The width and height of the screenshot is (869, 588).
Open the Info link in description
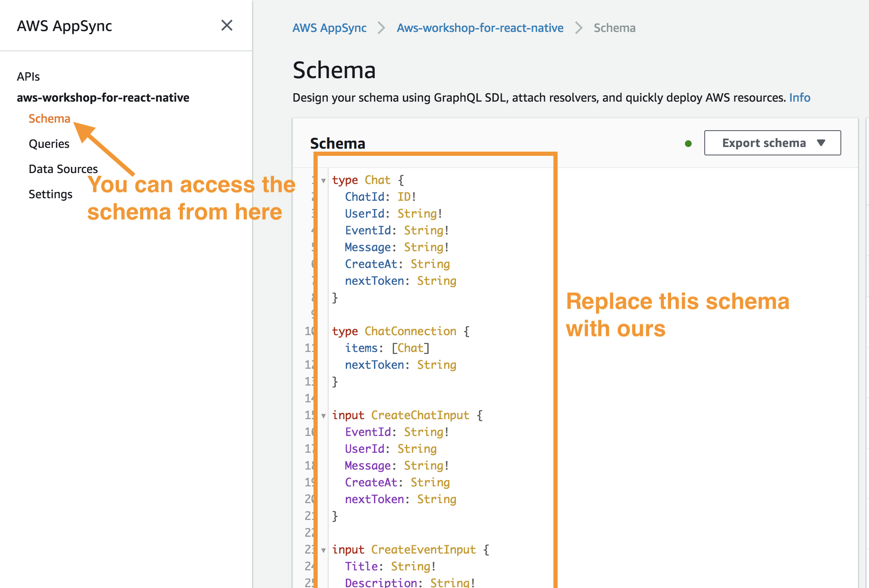[799, 97]
